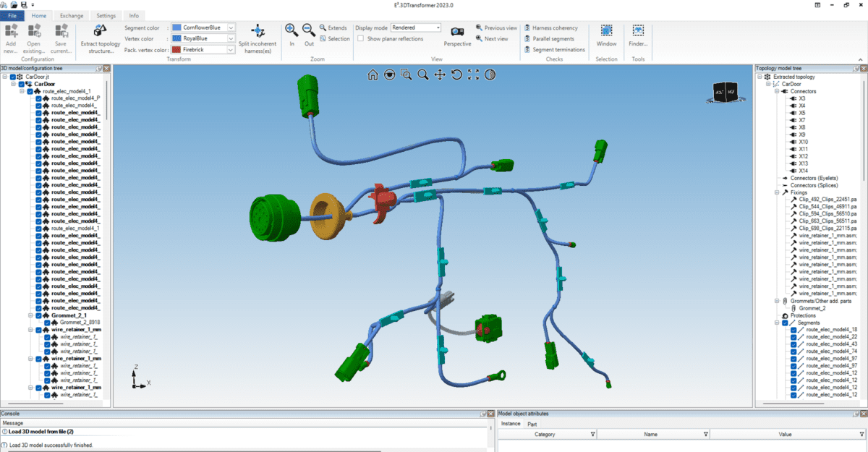
Task: Select the Fit-all home icon above viewport
Action: [373, 74]
